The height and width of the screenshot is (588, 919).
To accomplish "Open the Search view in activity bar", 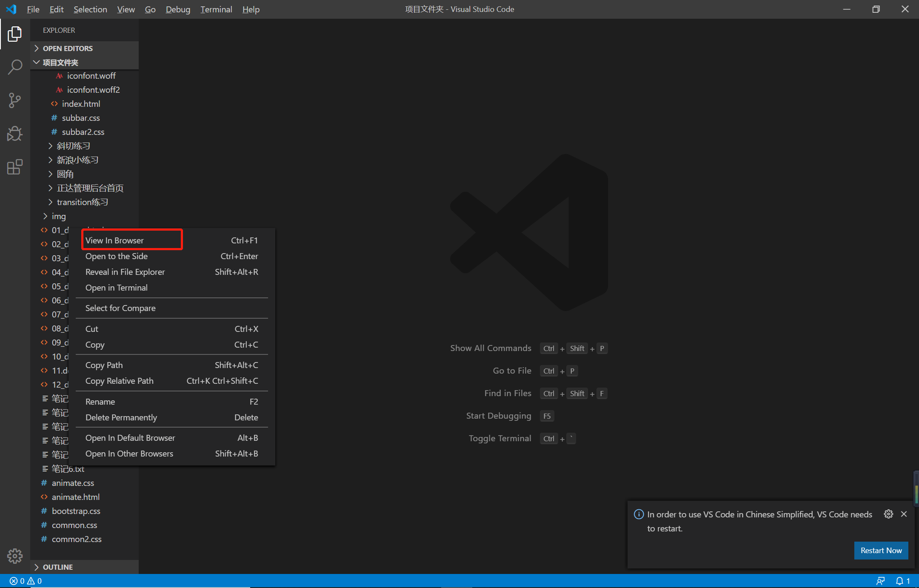I will tap(15, 67).
